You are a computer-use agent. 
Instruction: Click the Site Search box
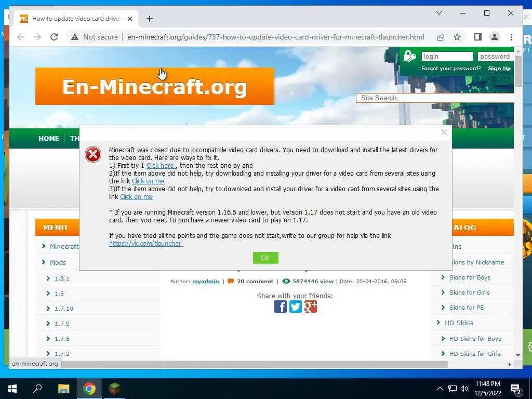[x=435, y=98]
